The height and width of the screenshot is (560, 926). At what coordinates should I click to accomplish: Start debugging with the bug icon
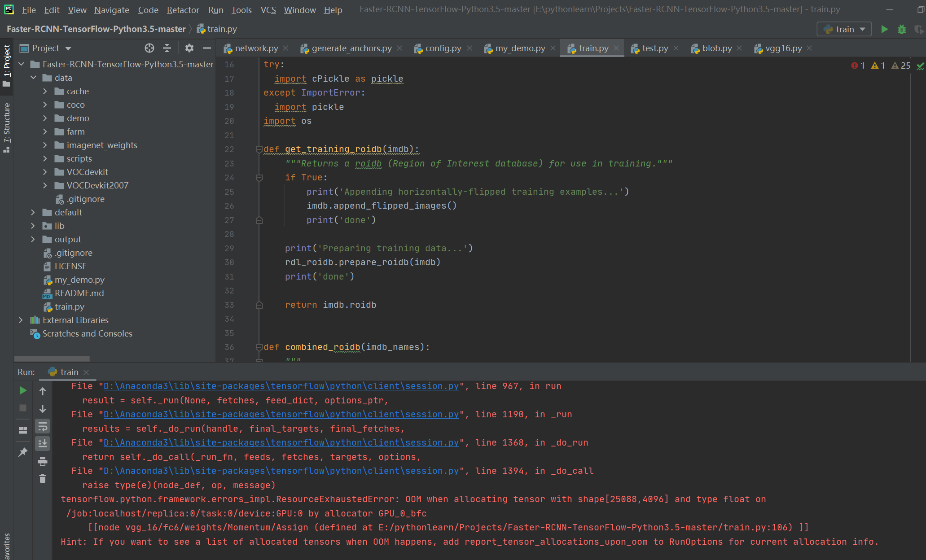[x=902, y=29]
